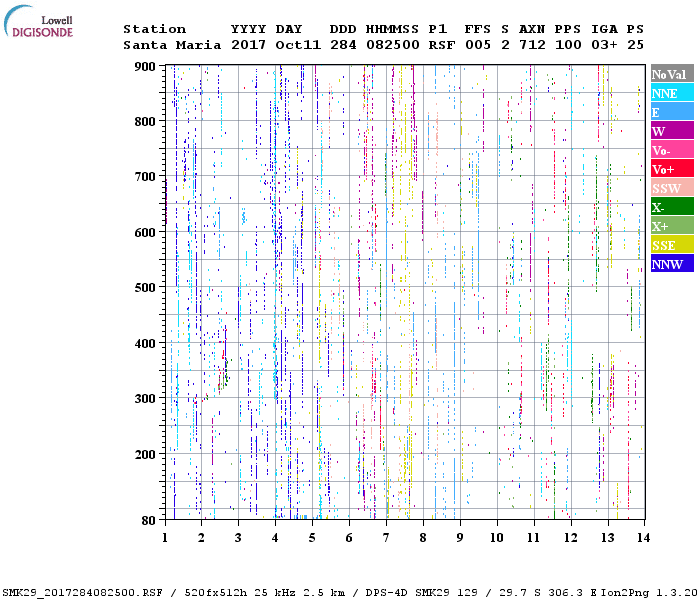The height and width of the screenshot is (600, 700).
Task: Click the x-axis label '11'
Action: click(533, 538)
